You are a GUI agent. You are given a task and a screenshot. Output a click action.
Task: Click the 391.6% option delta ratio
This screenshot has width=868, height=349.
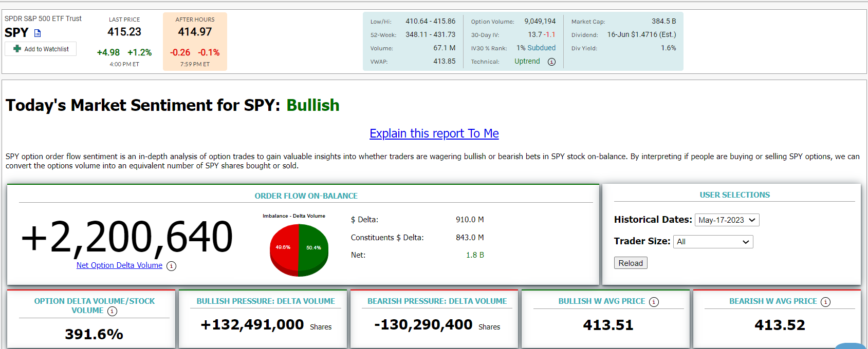94,335
